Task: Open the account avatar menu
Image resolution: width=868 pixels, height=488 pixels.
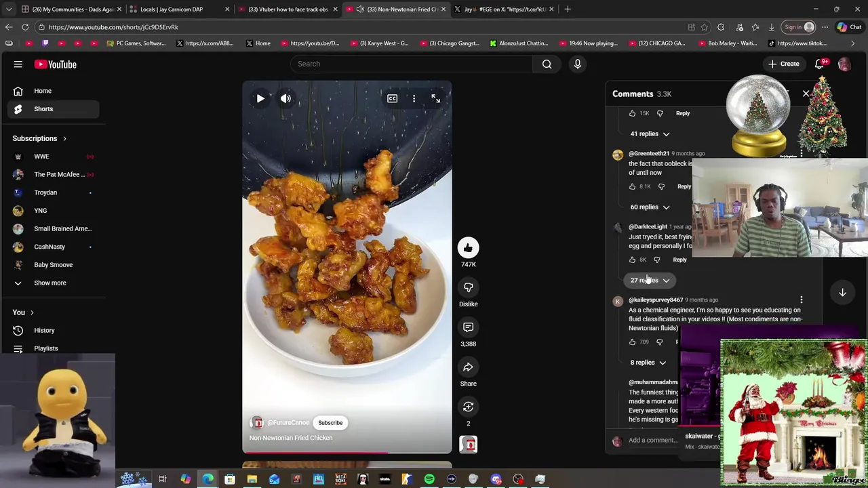Action: (x=844, y=64)
